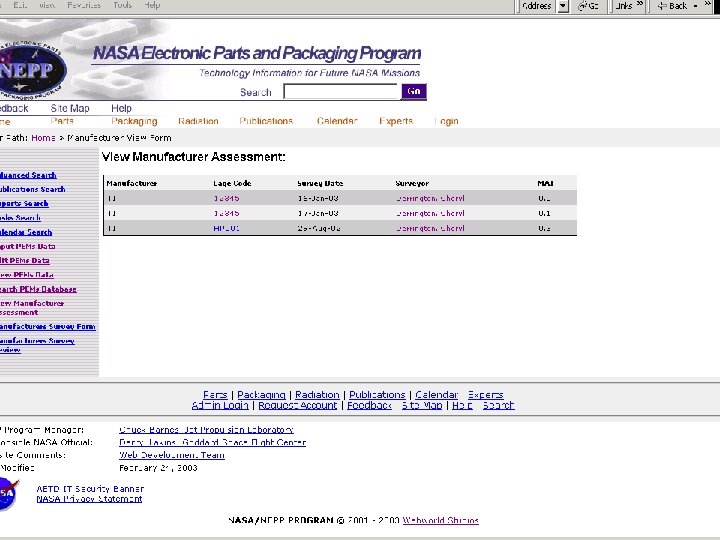The width and height of the screenshot is (720, 540).
Task: Open Calendar Search in the sidebar
Action: (x=26, y=232)
